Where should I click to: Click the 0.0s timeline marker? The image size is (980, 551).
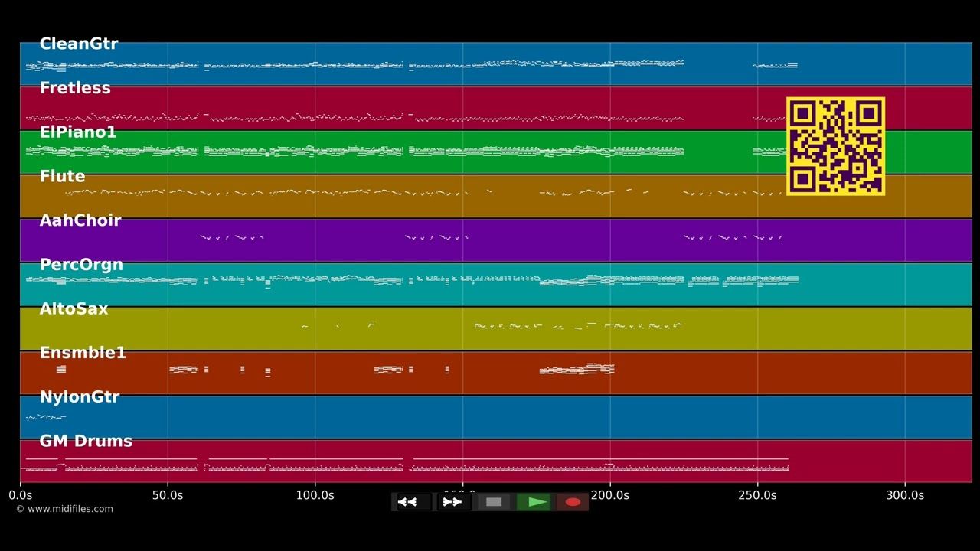pos(21,495)
